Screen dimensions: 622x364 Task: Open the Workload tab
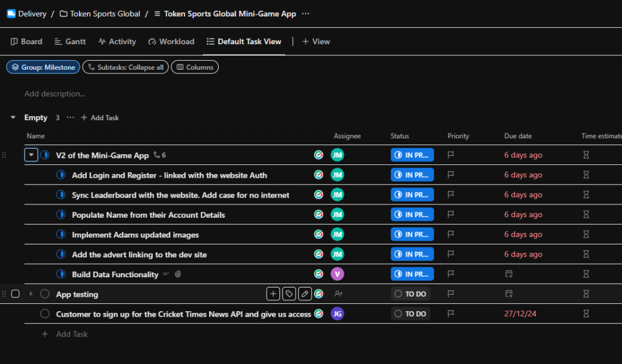[x=171, y=42]
